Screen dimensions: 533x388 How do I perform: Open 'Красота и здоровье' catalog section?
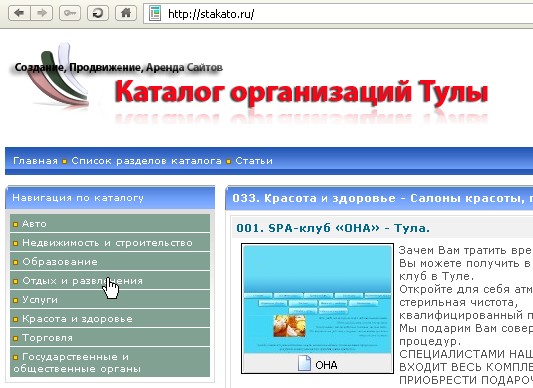click(110, 319)
